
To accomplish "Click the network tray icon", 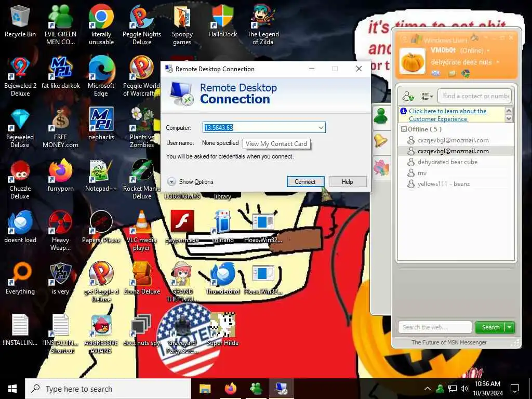I will click(x=453, y=389).
